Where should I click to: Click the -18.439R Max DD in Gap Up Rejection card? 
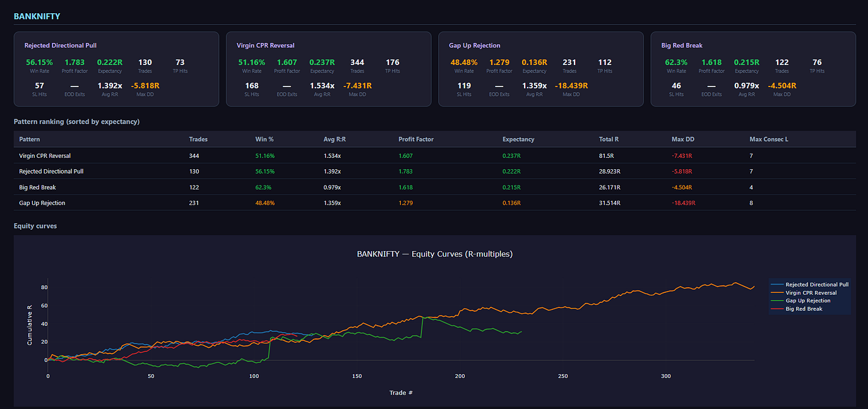[571, 86]
